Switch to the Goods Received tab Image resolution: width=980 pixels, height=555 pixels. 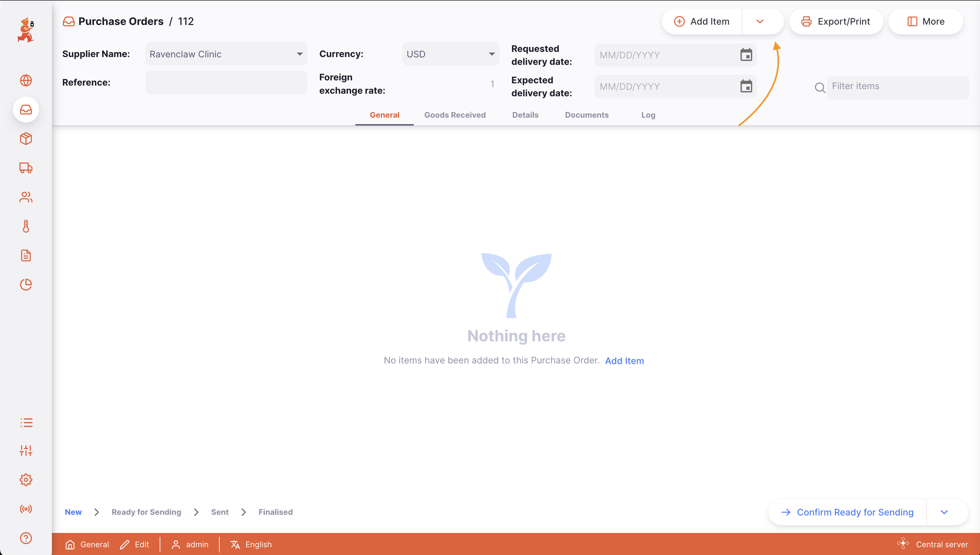click(x=455, y=115)
